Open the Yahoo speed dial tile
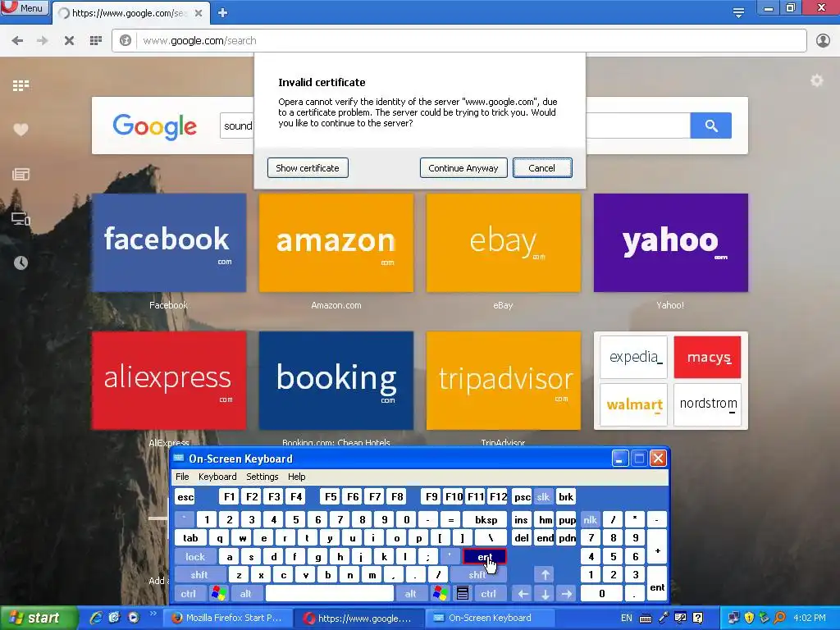840x630 pixels. 671,243
